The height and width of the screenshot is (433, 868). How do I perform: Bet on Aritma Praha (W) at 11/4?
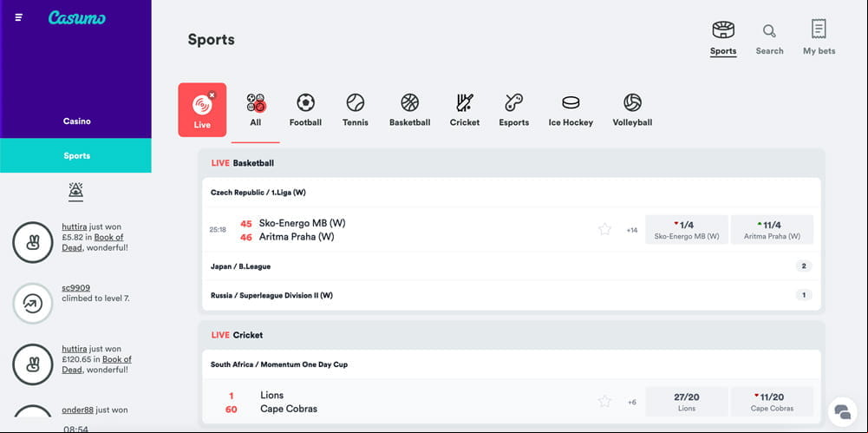(x=773, y=229)
